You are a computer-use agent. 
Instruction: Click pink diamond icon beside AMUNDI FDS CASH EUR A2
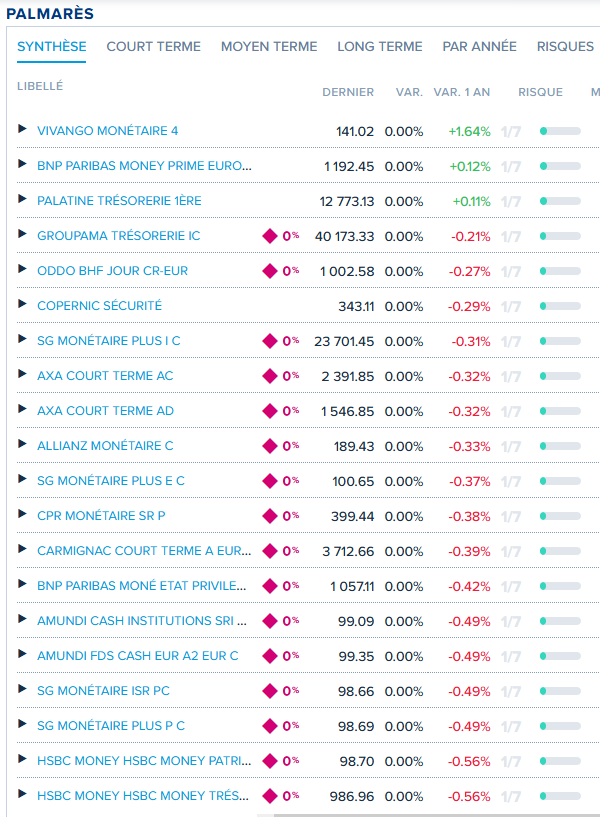pyautogui.click(x=269, y=656)
